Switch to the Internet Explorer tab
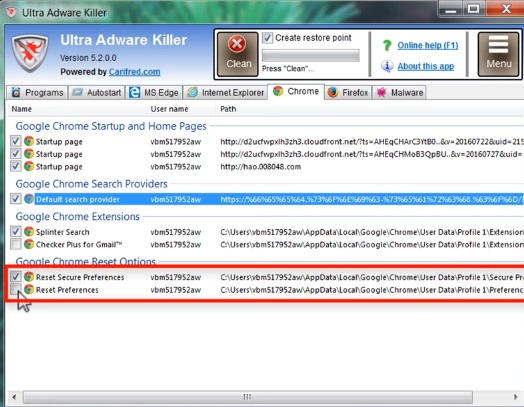The image size is (524, 407). pos(225,92)
